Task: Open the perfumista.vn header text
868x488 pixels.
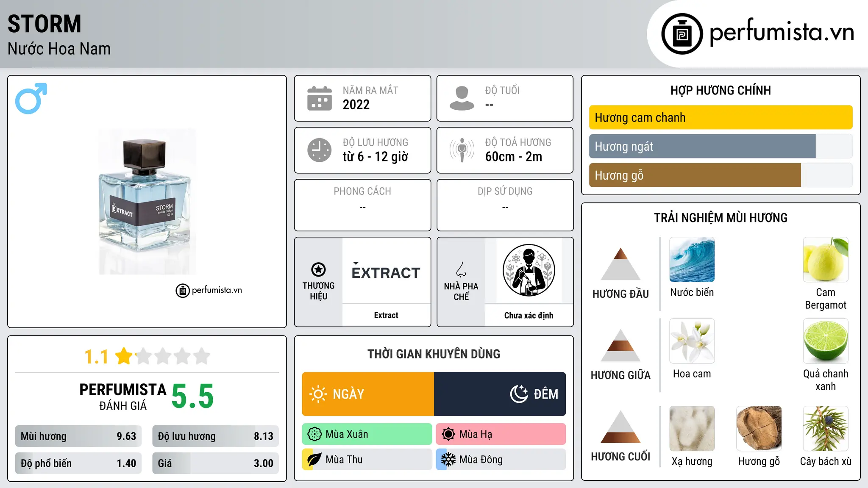Action: pos(782,32)
